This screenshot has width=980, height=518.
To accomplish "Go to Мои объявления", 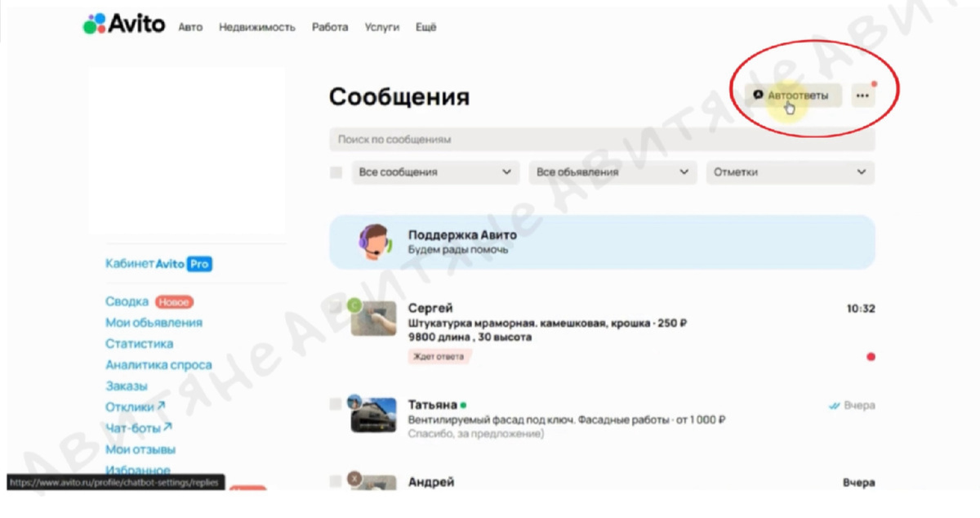I will [x=154, y=323].
